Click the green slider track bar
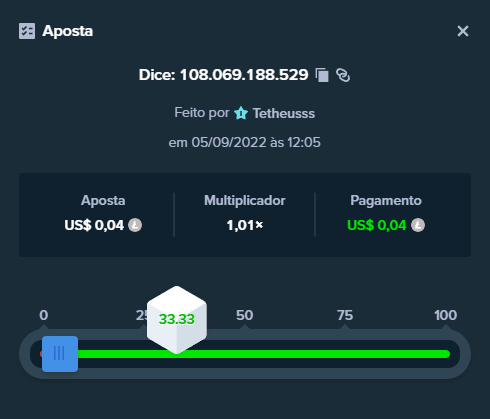 pyautogui.click(x=263, y=354)
